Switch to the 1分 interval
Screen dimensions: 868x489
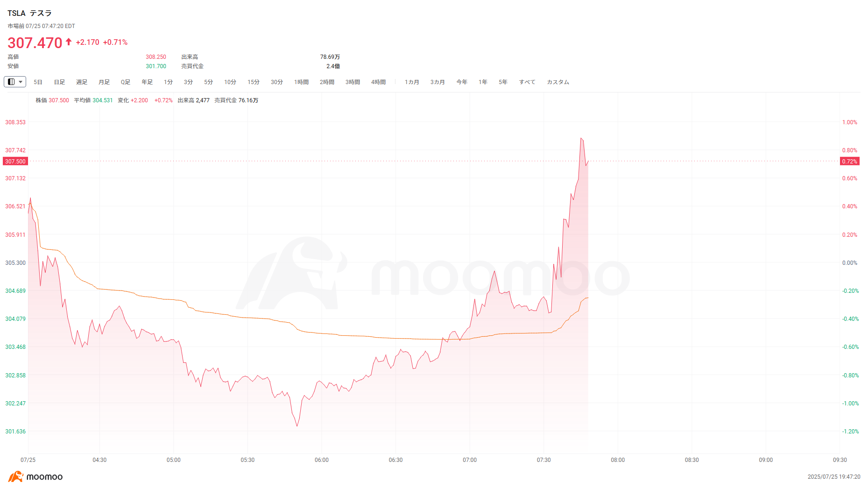[x=168, y=82]
